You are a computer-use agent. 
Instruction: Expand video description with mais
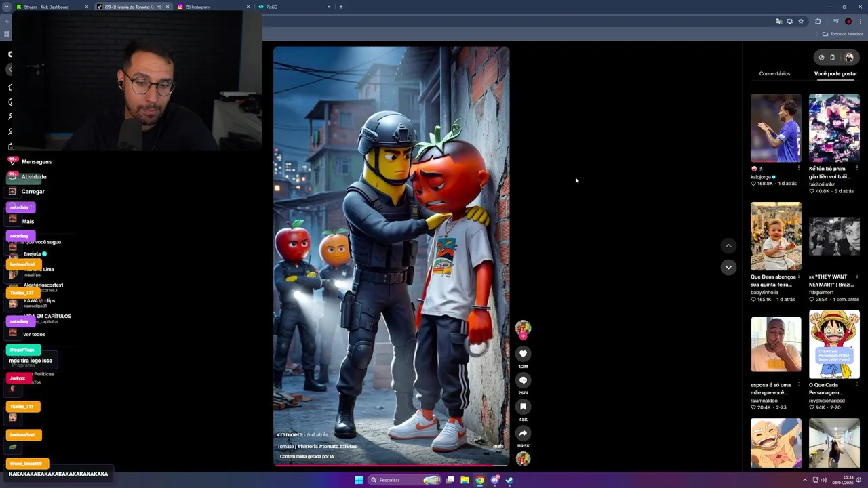[498, 446]
